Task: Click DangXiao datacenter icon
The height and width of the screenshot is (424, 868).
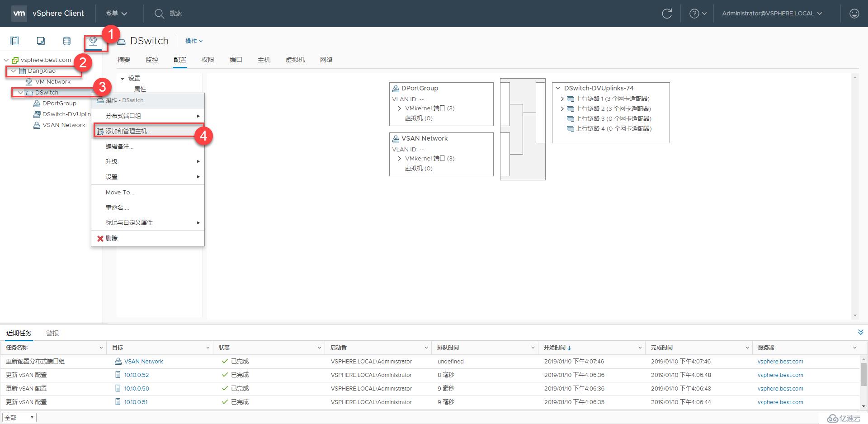Action: click(22, 71)
